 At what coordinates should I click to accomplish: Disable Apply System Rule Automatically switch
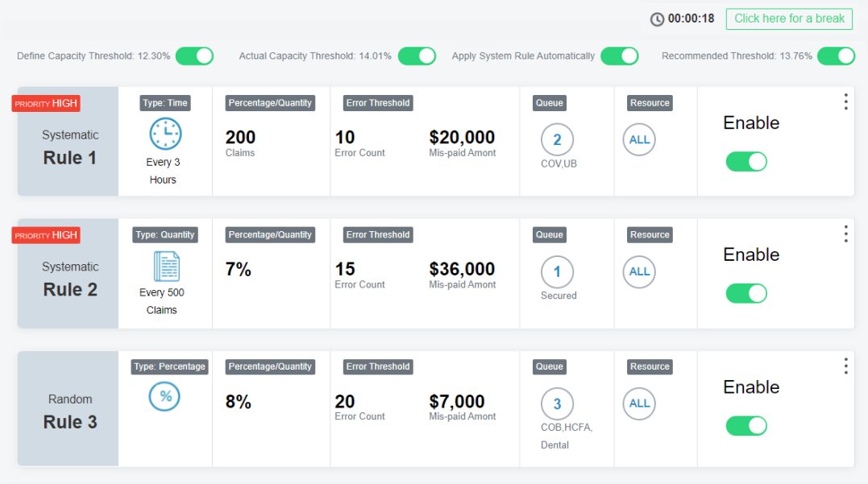click(x=620, y=56)
